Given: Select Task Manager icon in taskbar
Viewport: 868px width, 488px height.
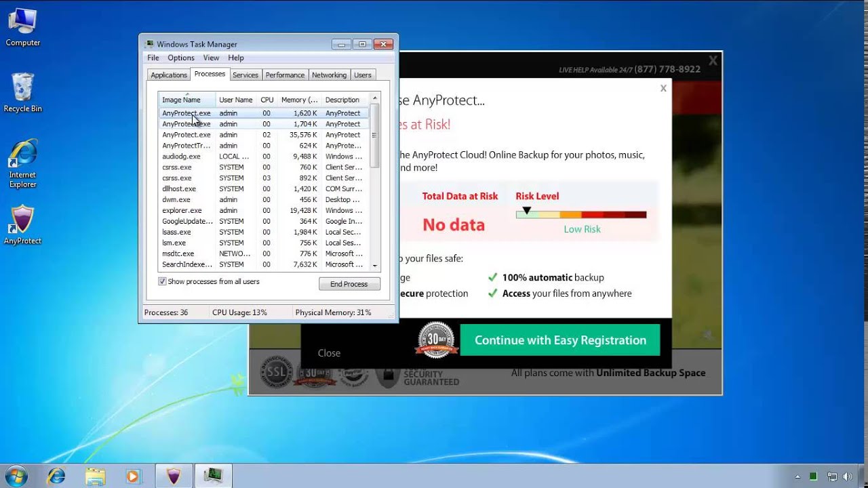Looking at the screenshot, I should pyautogui.click(x=214, y=476).
